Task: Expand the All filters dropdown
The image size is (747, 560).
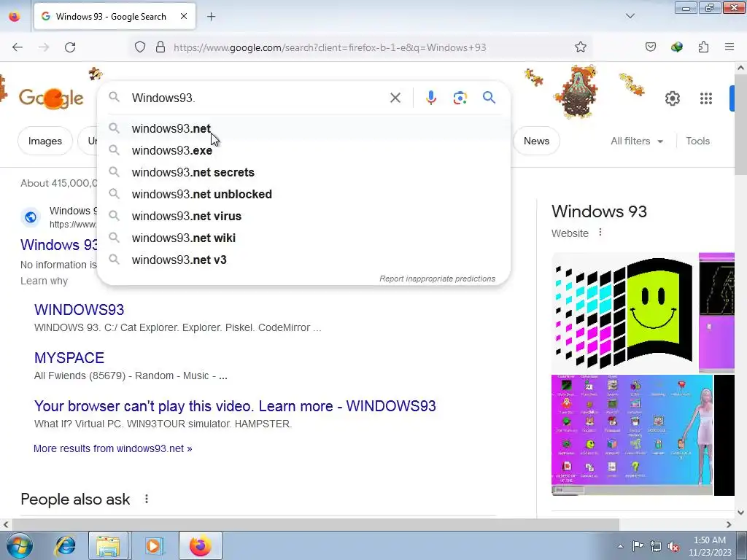Action: [637, 141]
